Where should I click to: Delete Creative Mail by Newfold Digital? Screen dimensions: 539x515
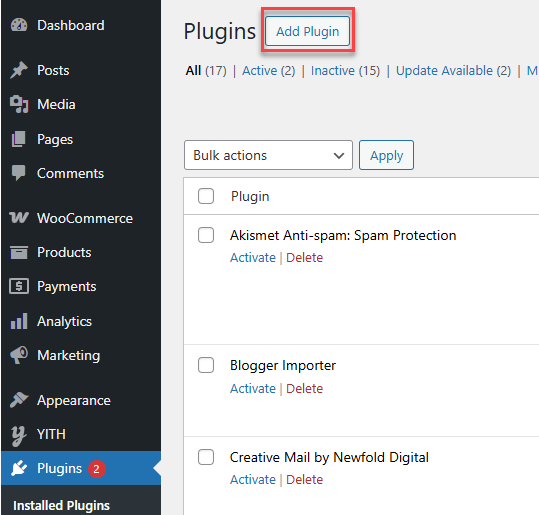(x=305, y=480)
